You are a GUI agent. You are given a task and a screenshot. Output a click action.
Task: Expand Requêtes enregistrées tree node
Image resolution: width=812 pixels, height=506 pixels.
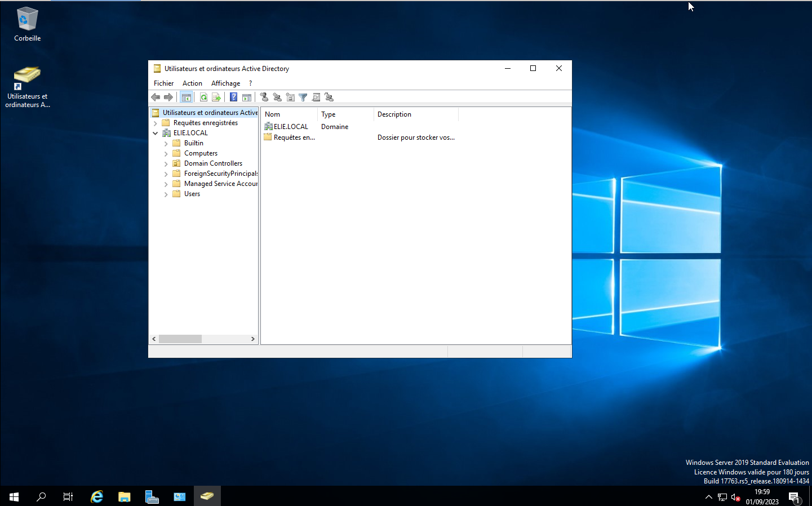point(156,123)
